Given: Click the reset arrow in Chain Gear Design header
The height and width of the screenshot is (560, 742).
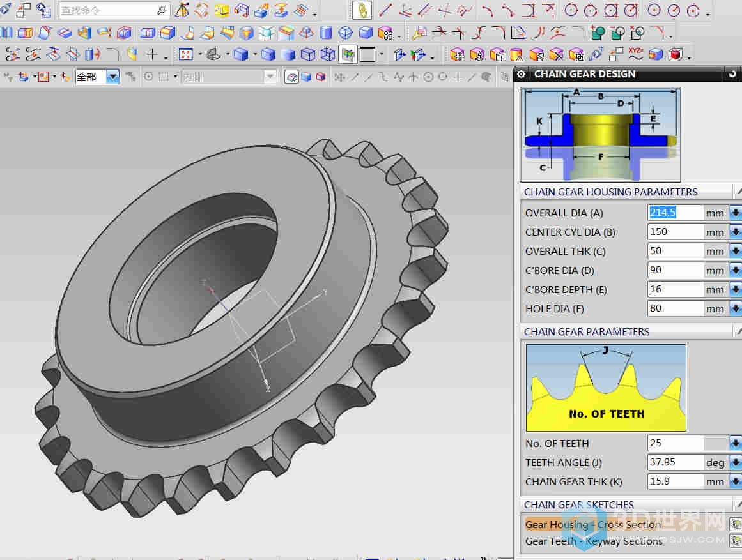Looking at the screenshot, I should [732, 74].
